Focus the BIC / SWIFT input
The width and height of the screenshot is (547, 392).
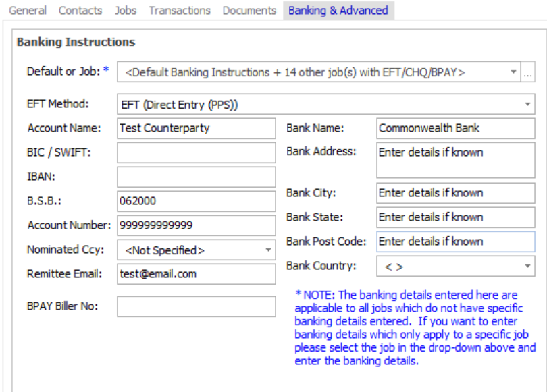[196, 152]
